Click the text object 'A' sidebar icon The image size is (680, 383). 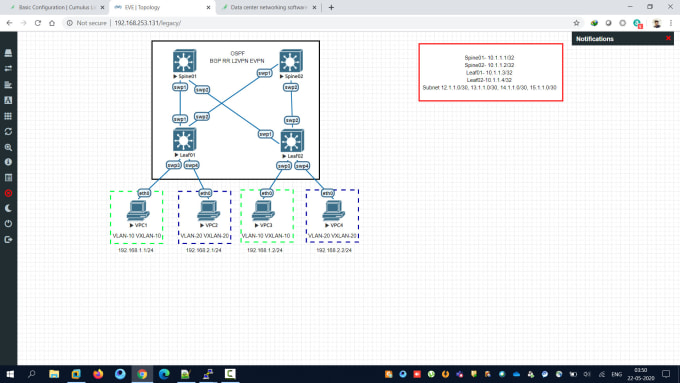click(x=8, y=100)
